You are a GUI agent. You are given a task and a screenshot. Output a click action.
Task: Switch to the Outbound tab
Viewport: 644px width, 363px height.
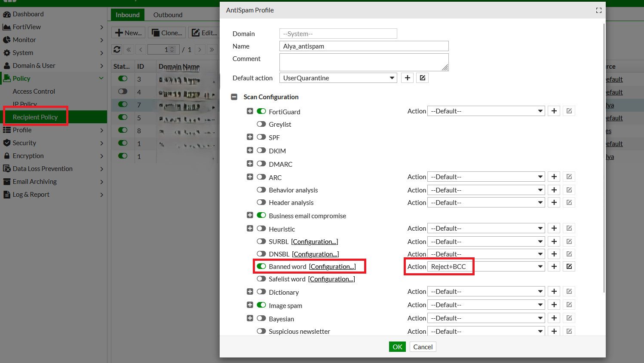tap(168, 15)
